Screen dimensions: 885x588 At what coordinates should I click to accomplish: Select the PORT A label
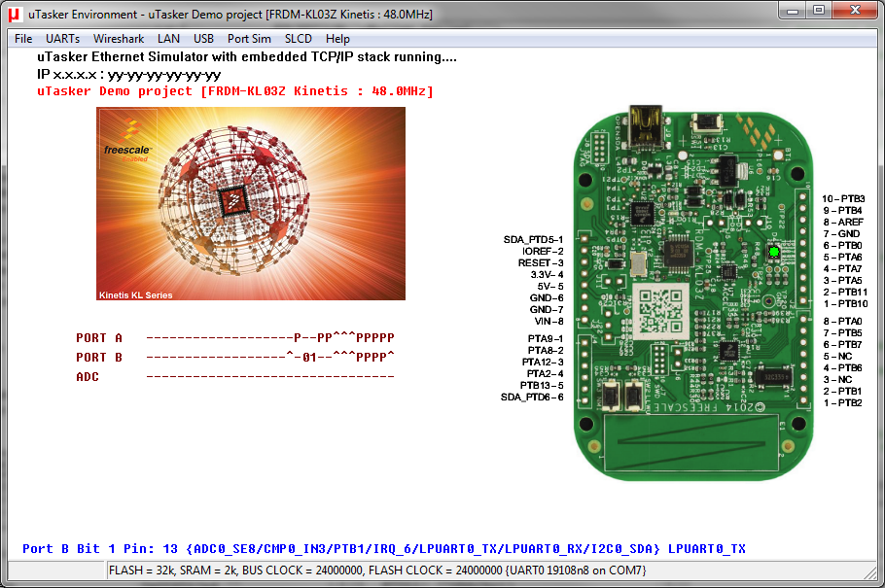pyautogui.click(x=99, y=338)
